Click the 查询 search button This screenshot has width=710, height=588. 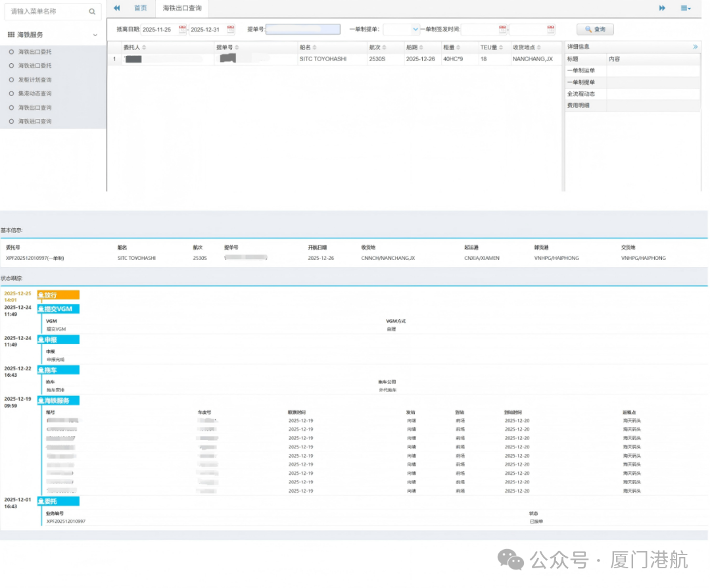point(595,29)
